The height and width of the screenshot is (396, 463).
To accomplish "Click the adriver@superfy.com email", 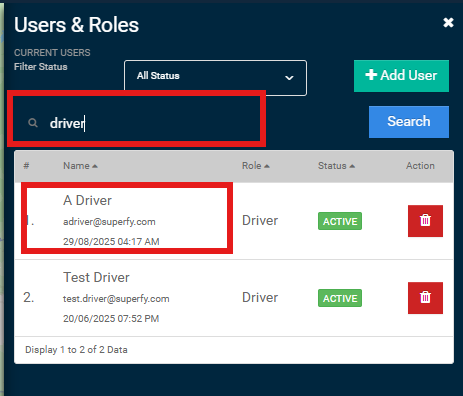I will (x=109, y=222).
